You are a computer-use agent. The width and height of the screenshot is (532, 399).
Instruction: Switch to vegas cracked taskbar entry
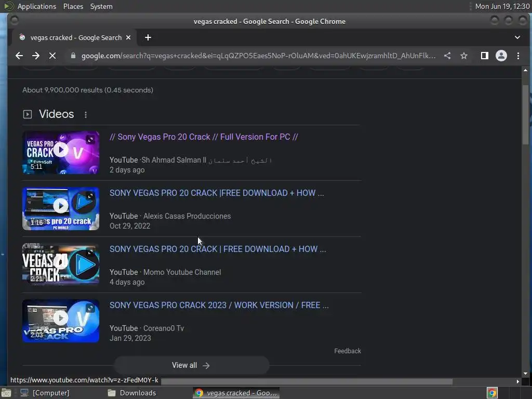236,393
